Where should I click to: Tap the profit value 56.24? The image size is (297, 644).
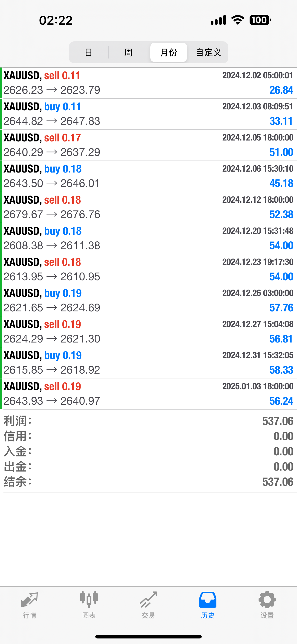(281, 401)
